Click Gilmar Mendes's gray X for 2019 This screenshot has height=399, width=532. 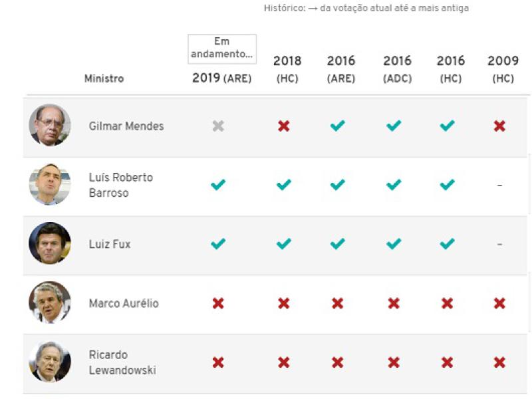(218, 126)
